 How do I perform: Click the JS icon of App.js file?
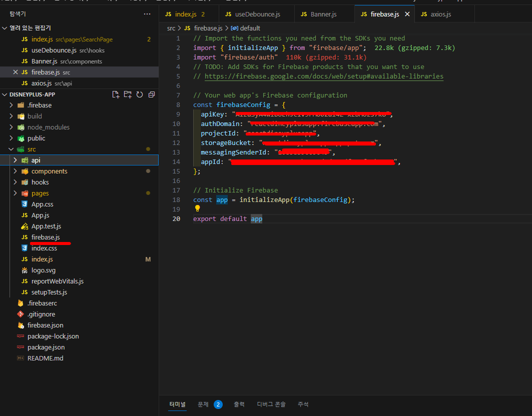(25, 215)
